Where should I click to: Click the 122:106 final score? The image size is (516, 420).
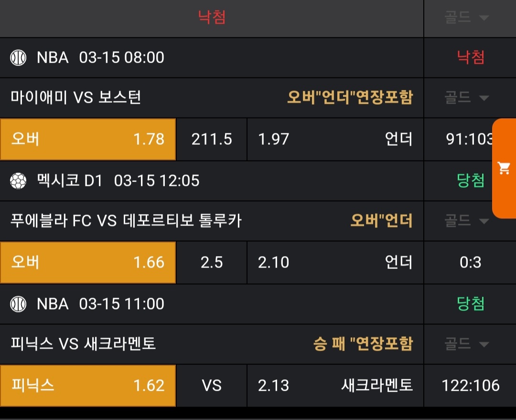click(x=470, y=386)
